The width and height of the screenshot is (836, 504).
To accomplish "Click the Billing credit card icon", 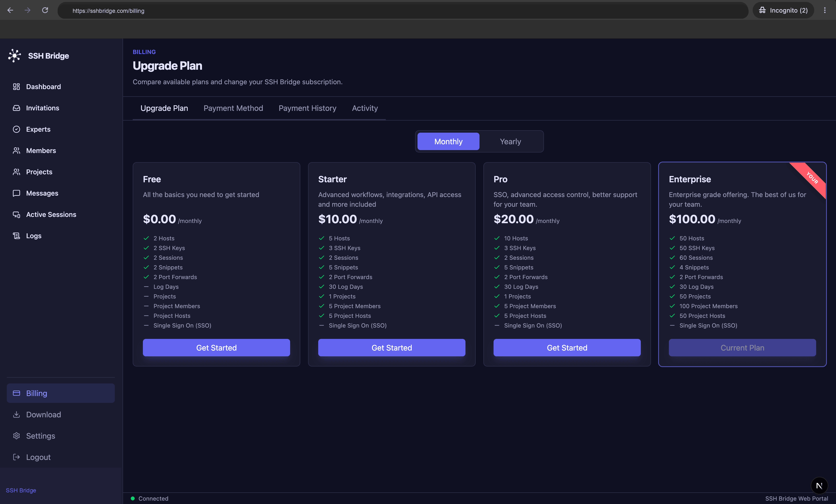I will 16,393.
